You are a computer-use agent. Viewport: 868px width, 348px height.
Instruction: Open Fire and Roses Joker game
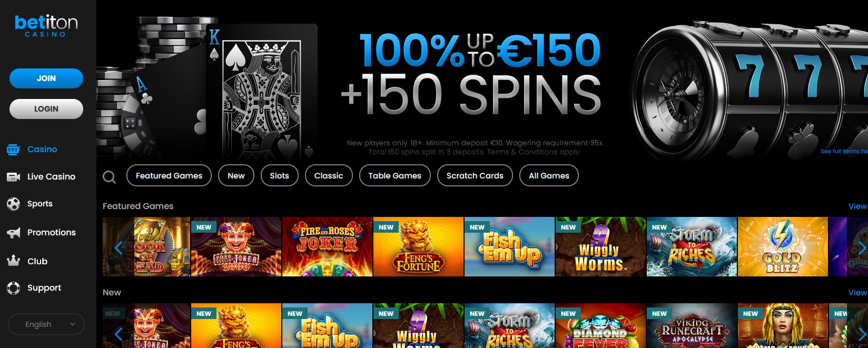click(x=327, y=247)
